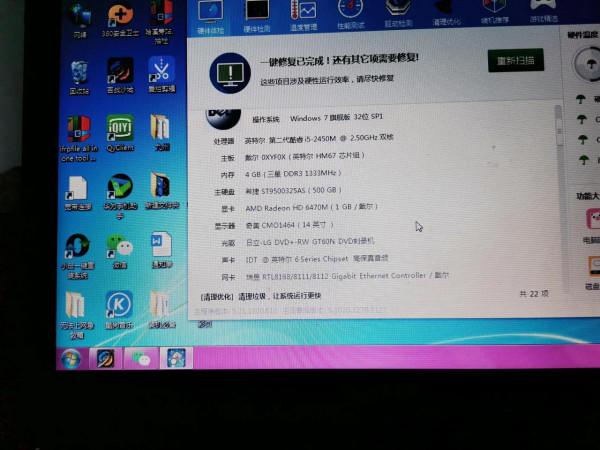The width and height of the screenshot is (600, 450).
Task: Select the 显卡 AMD Radeon HD 6470M row
Action: pyautogui.click(x=299, y=208)
